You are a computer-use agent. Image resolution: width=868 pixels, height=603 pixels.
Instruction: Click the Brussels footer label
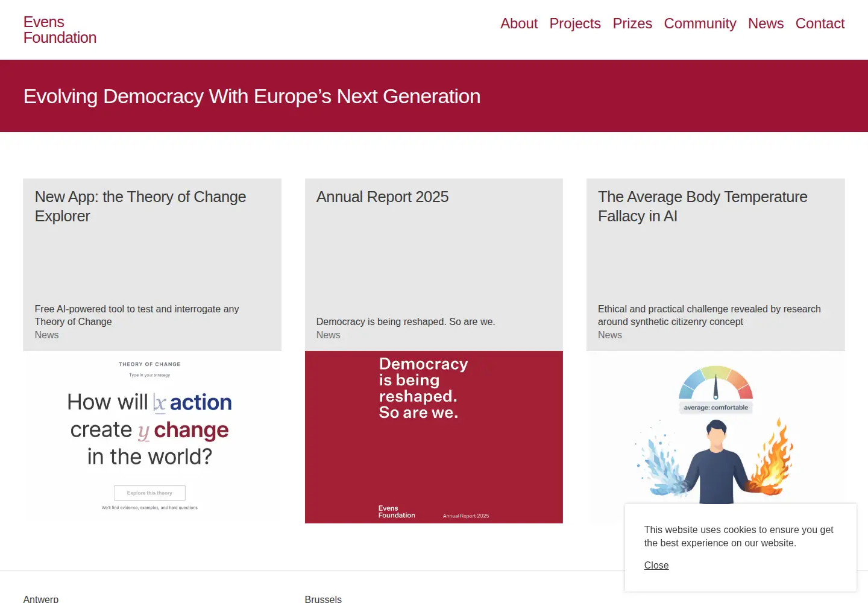323,599
